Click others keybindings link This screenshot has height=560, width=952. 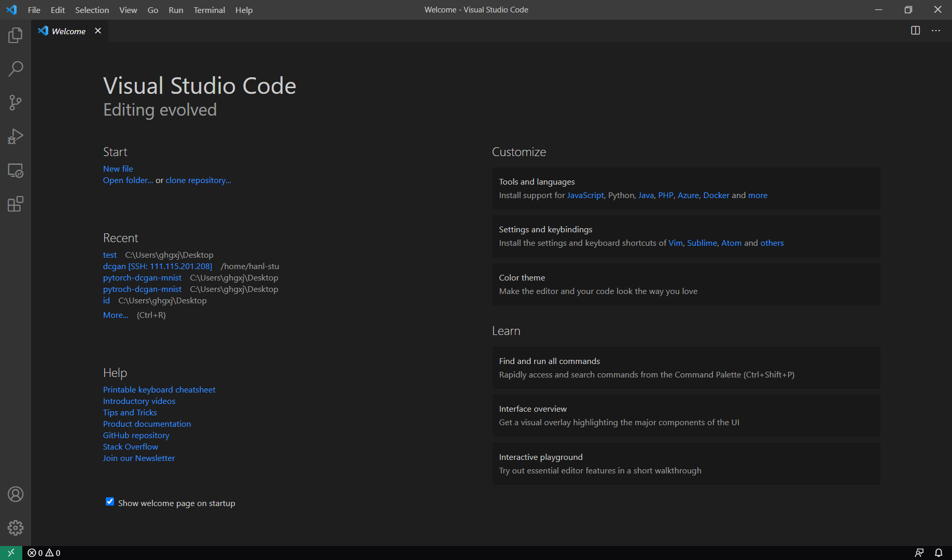coord(772,243)
